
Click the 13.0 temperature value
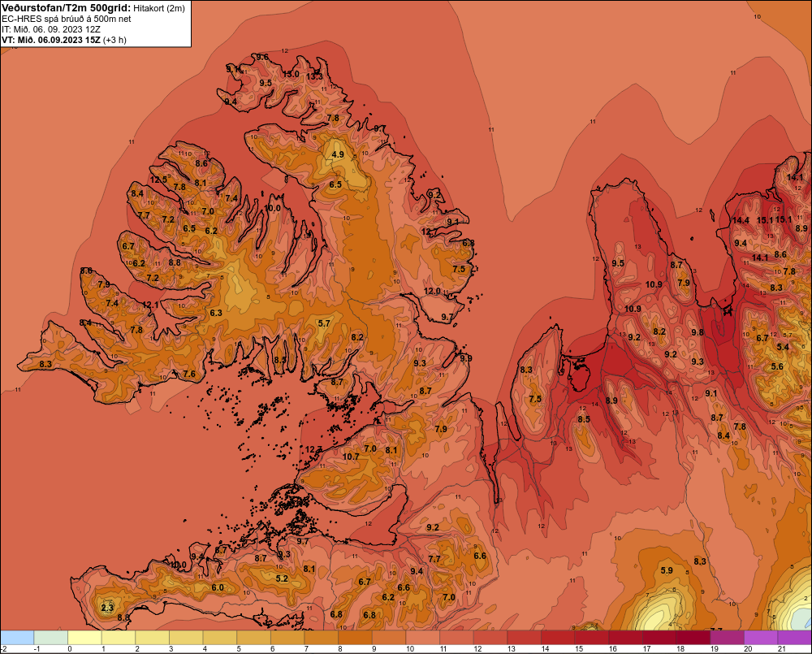coord(291,74)
